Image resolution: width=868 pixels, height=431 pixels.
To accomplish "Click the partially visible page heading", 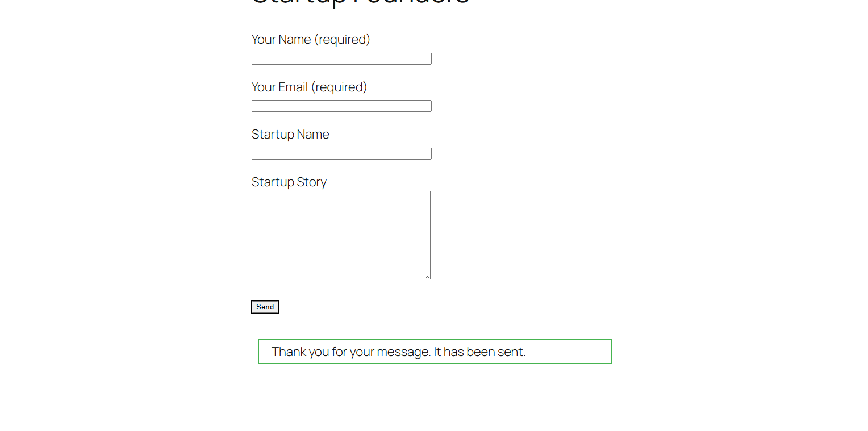I will click(360, 3).
